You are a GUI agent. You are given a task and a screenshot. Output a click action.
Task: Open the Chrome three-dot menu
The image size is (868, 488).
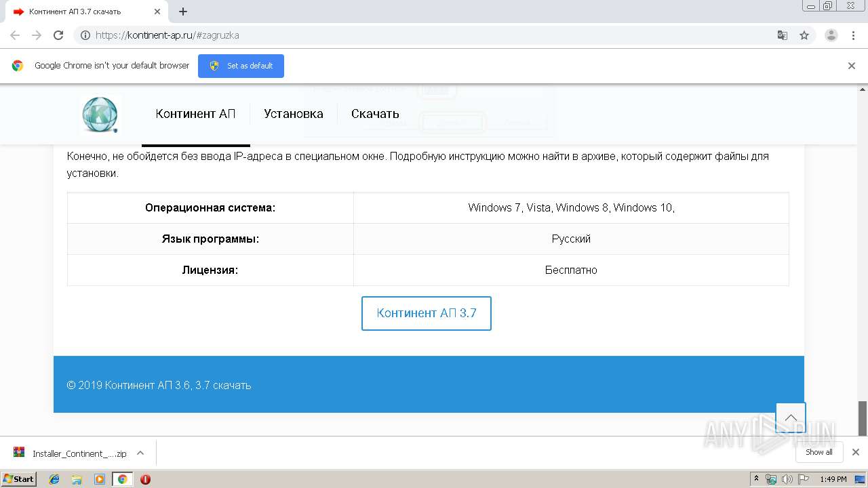853,35
